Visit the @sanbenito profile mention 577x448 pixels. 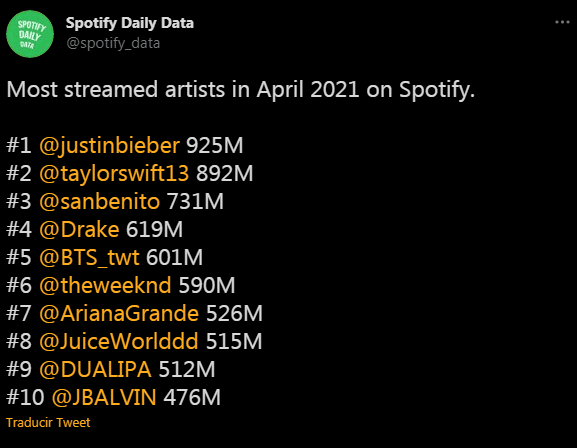coord(99,201)
